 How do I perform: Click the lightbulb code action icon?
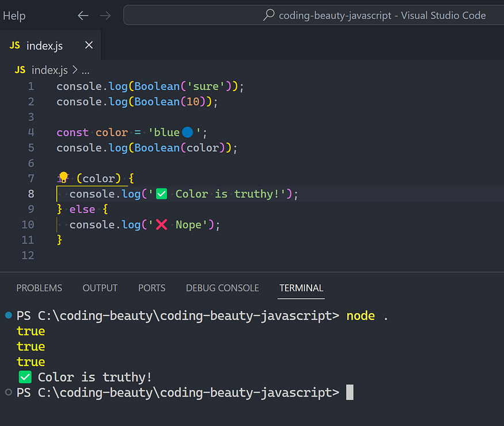click(x=63, y=176)
